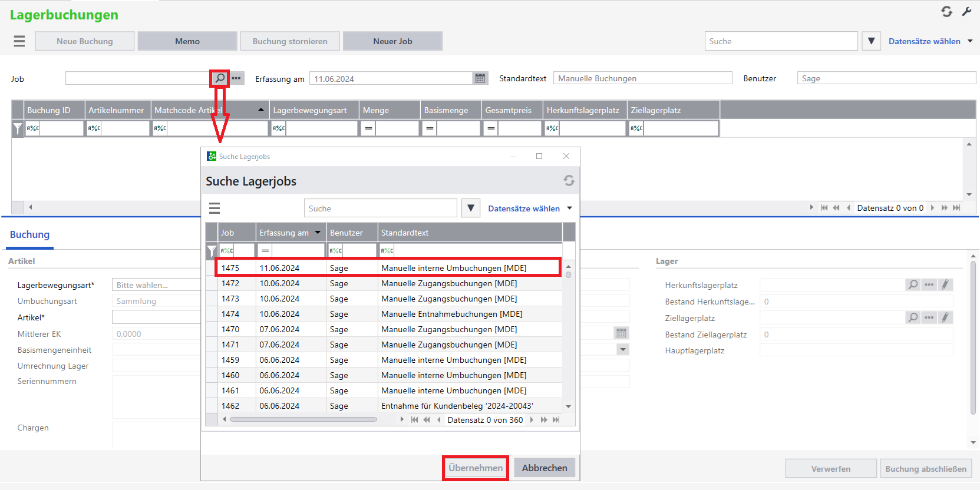Click Abbrechen to cancel the dialog
Viewport: 980px width, 490px height.
(x=544, y=468)
